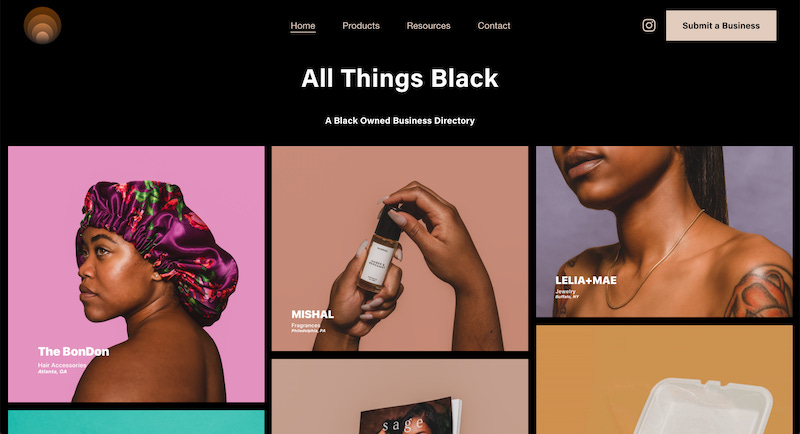Go to the Home menu item

[303, 25]
